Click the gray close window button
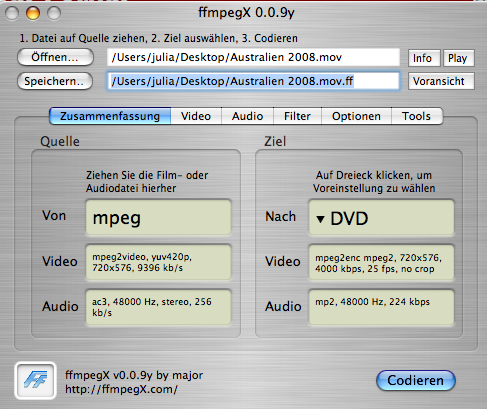487x409 pixels. [12, 13]
